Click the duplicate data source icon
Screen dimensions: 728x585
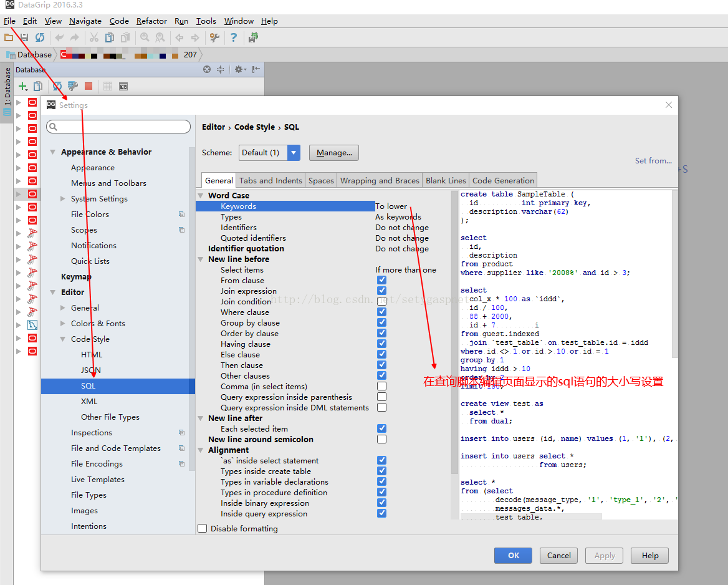tap(38, 86)
